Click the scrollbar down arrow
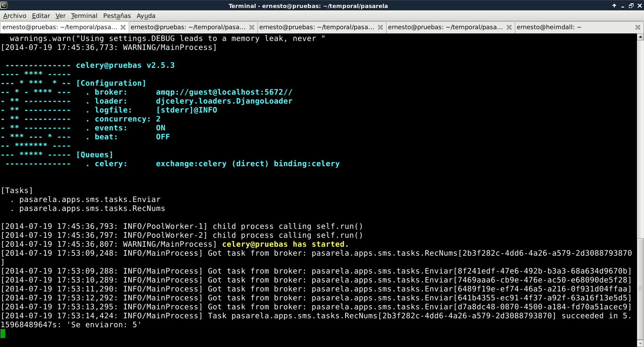Screen dimensions: 644x347 (x=640, y=343)
